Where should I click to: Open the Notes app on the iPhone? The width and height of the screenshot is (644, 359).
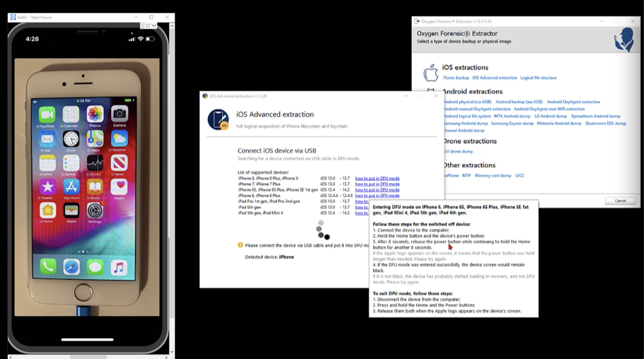tap(47, 163)
